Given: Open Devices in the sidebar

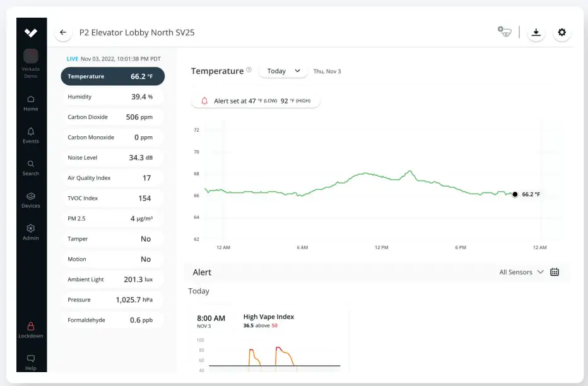Looking at the screenshot, I should click(x=31, y=199).
